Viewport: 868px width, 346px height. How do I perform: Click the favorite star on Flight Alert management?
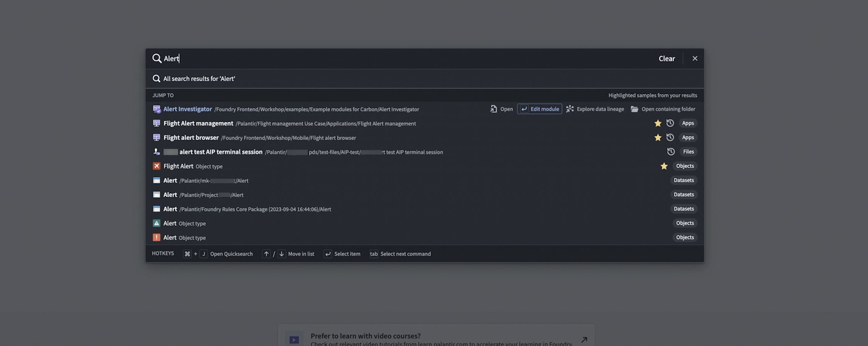tap(657, 123)
